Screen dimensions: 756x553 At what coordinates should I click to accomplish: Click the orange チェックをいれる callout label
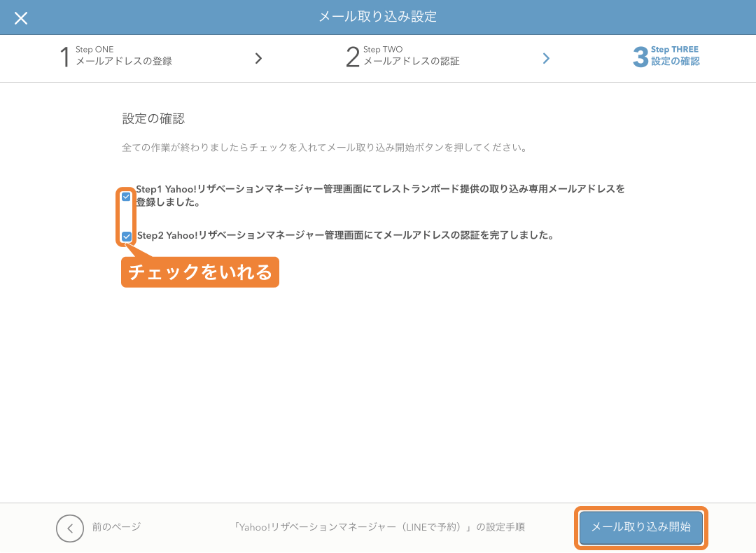pos(200,272)
